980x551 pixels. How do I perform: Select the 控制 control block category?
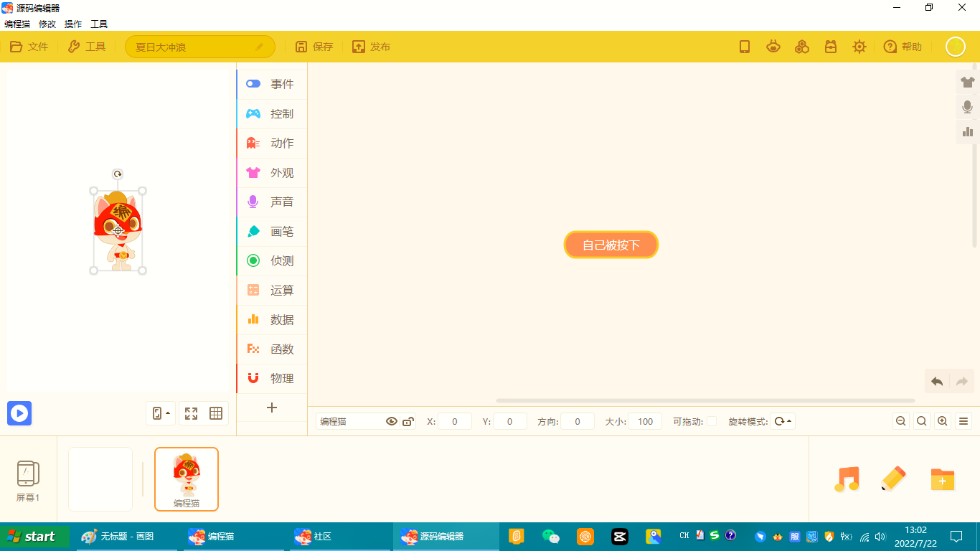(272, 113)
